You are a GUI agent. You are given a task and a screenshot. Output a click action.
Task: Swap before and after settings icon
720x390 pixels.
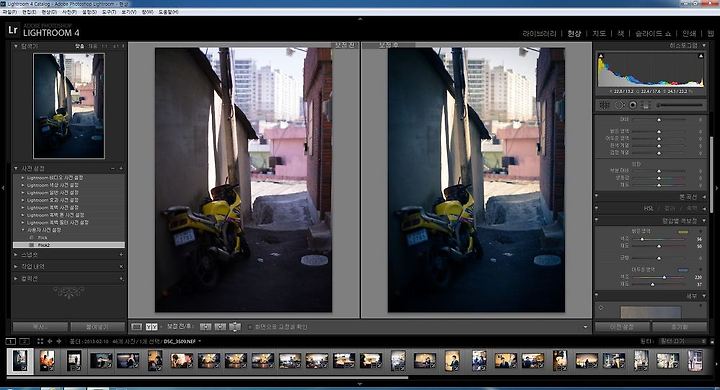(x=235, y=327)
